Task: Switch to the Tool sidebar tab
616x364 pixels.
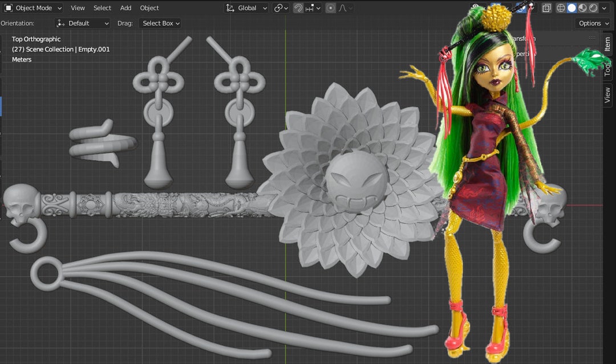Action: (x=607, y=69)
